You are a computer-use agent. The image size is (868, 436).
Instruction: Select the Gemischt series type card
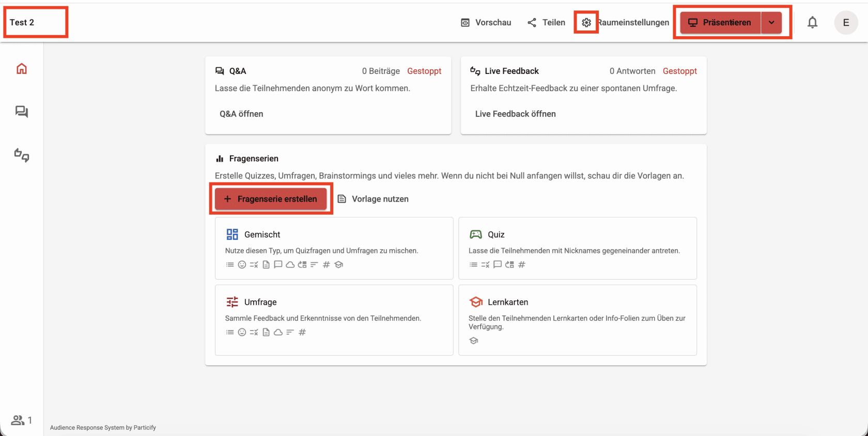(x=334, y=248)
